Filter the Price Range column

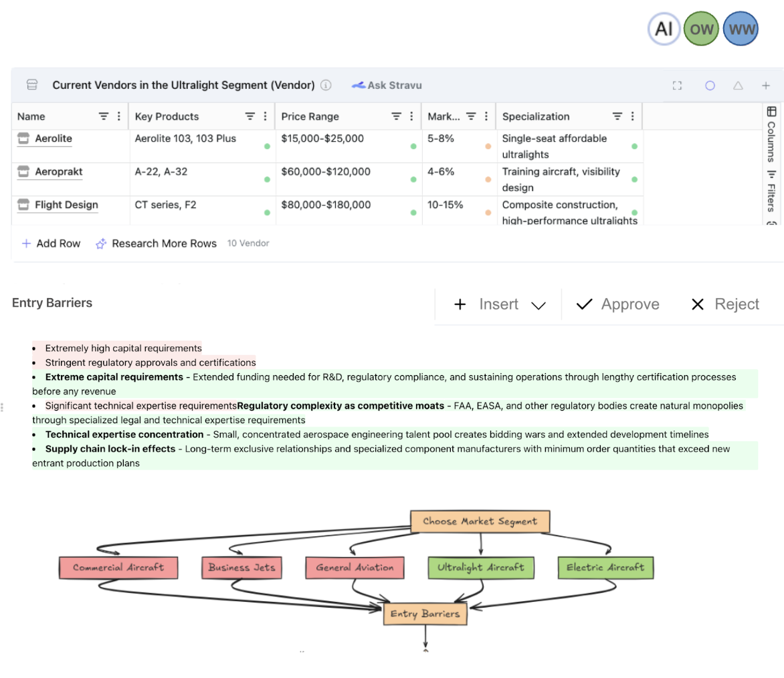click(397, 116)
